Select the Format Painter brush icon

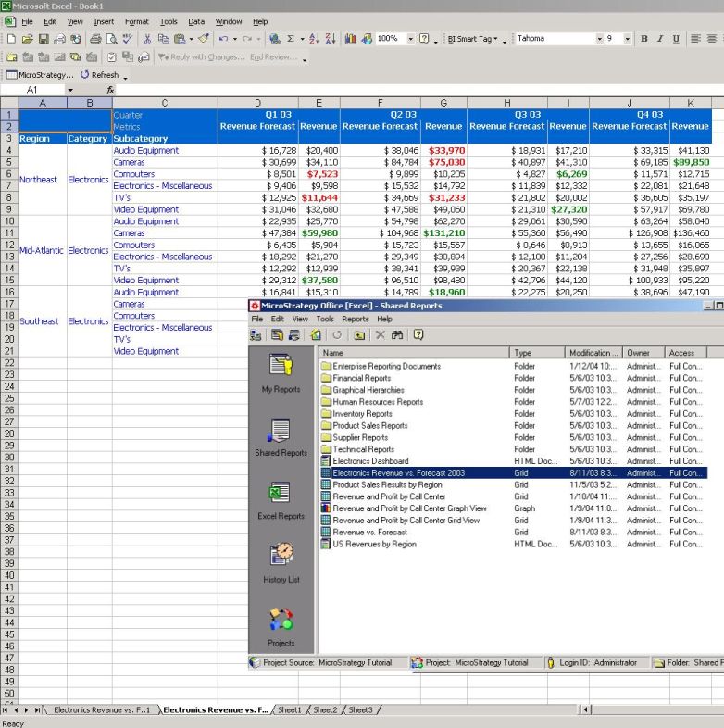click(204, 39)
